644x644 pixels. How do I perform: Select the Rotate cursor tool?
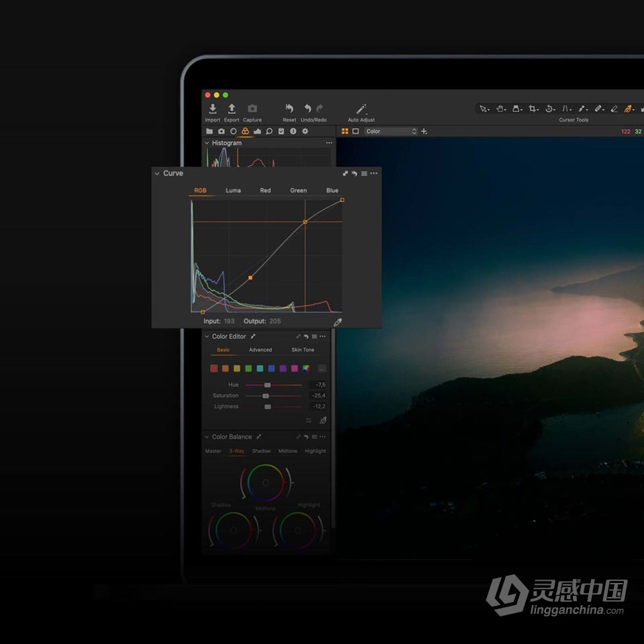[x=549, y=109]
